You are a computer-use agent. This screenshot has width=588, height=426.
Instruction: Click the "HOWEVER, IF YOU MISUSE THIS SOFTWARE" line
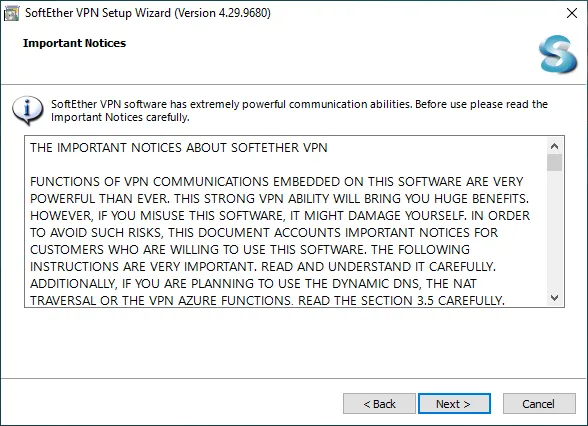click(x=280, y=216)
